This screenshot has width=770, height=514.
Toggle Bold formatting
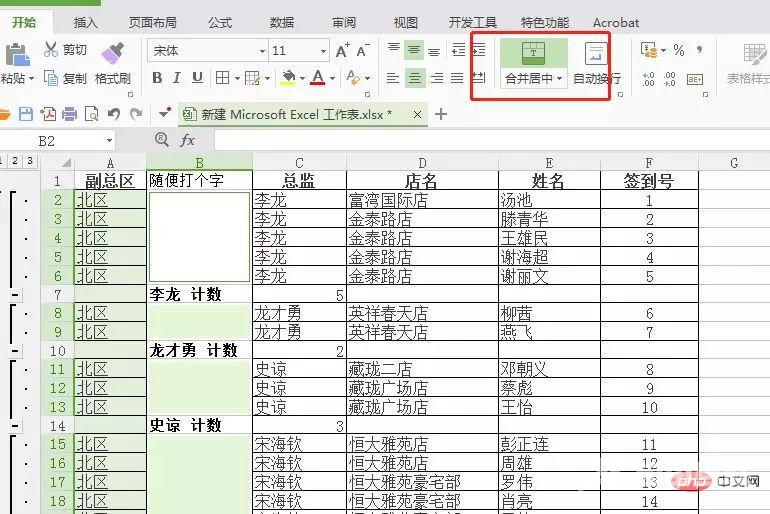click(157, 78)
